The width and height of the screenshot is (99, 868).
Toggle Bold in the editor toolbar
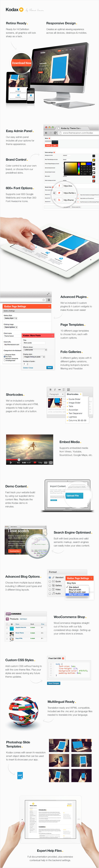50,389
